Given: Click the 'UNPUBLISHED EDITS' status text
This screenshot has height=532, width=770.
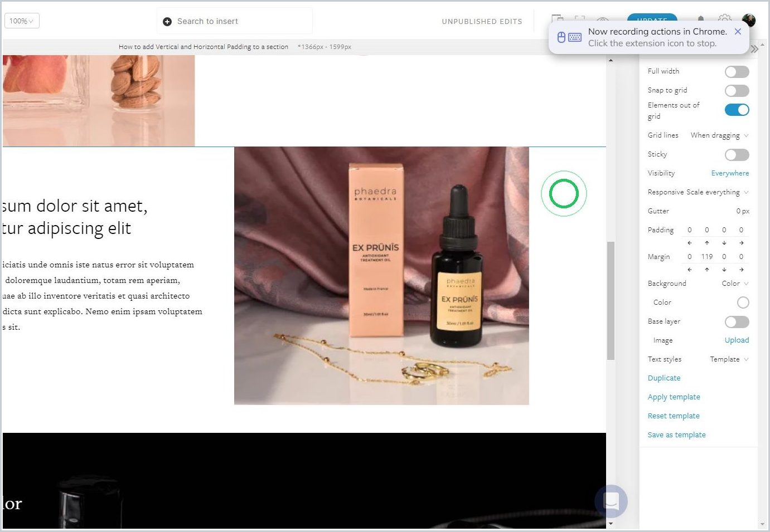Looking at the screenshot, I should (482, 22).
